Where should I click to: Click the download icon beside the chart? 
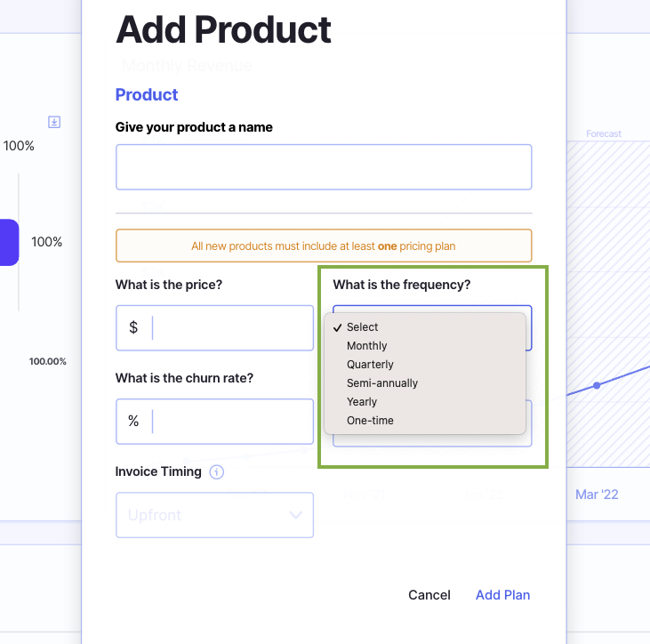pyautogui.click(x=54, y=122)
